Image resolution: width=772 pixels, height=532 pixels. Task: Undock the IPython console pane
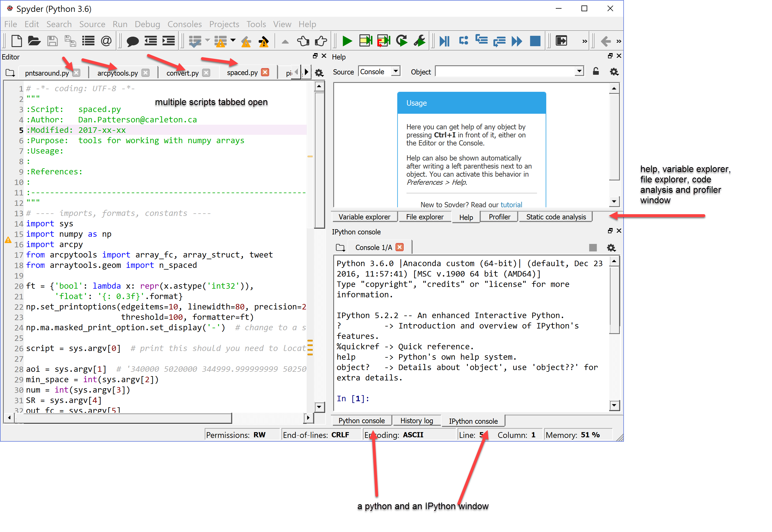pos(610,231)
